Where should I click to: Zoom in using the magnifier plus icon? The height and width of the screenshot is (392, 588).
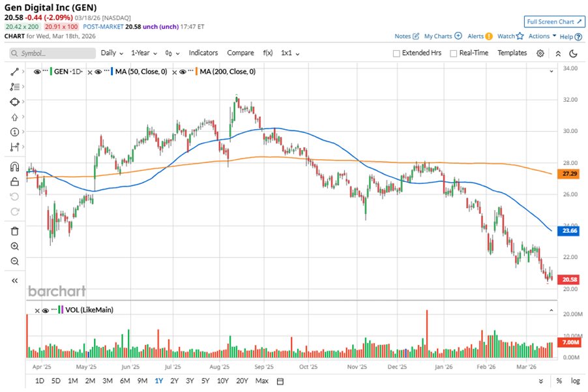[x=14, y=246]
